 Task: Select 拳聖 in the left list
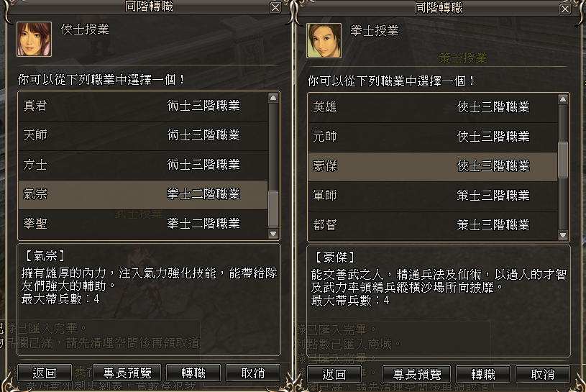[x=142, y=224]
